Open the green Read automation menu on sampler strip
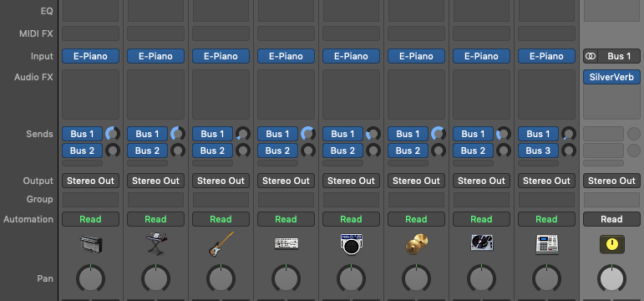 pyautogui.click(x=546, y=219)
